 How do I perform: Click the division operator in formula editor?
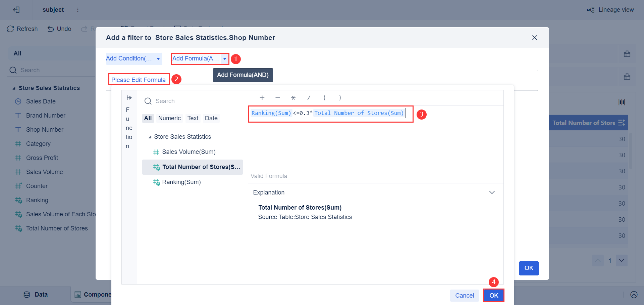point(309,98)
